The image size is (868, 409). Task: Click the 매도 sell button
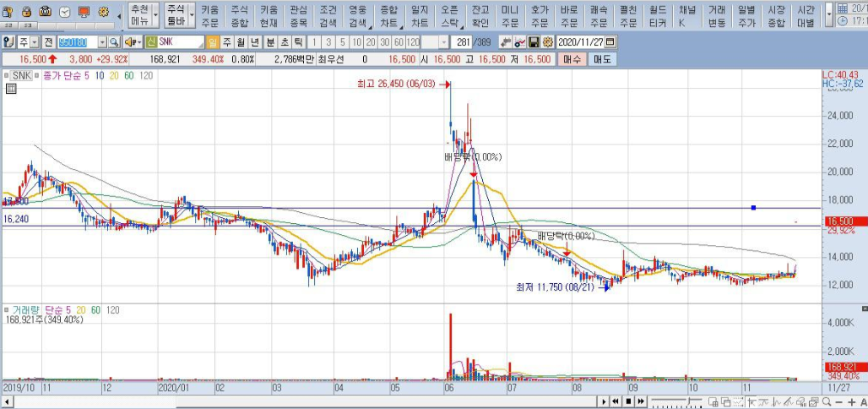[x=602, y=59]
